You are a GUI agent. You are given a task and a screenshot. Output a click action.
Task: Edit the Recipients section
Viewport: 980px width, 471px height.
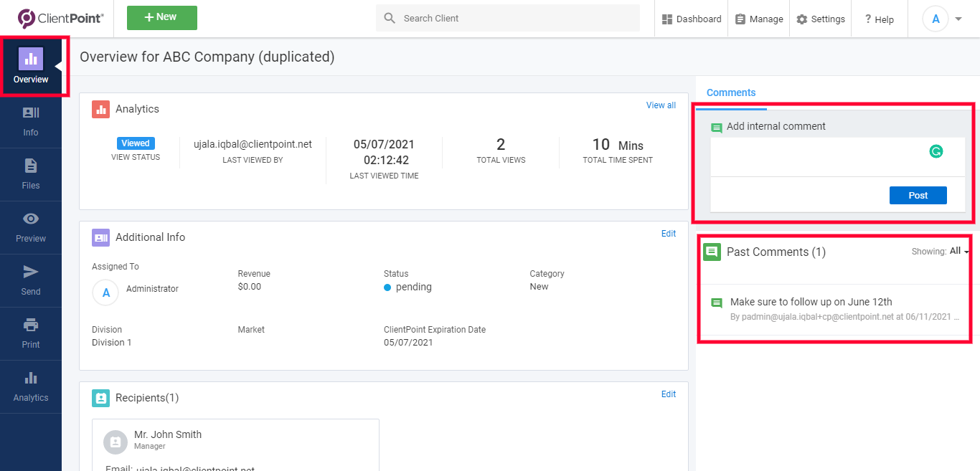click(x=669, y=394)
